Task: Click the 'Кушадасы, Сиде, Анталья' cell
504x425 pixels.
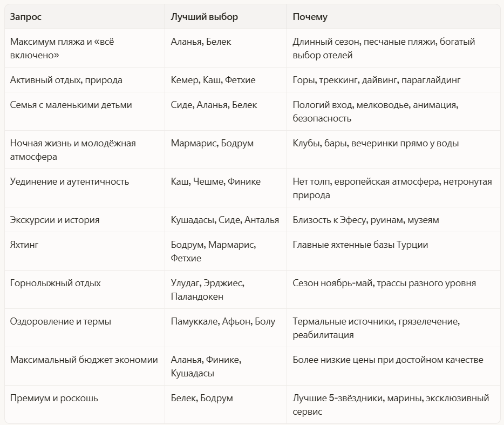Action: [x=224, y=220]
